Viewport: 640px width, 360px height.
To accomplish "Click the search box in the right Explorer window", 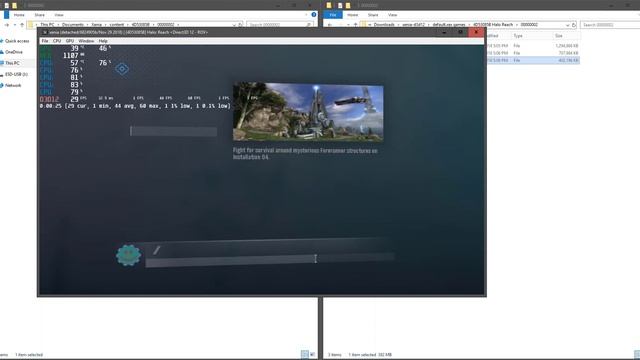I will (610, 25).
